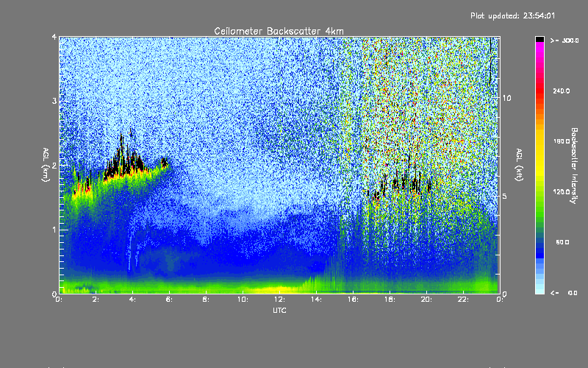
Task: Click the "10:" tick on UTC axis
Action: click(x=243, y=300)
